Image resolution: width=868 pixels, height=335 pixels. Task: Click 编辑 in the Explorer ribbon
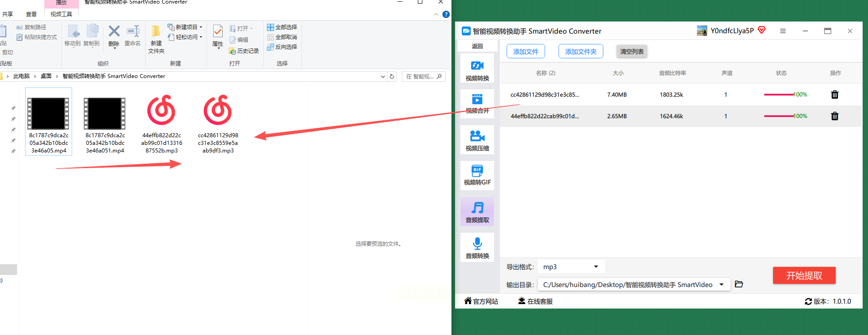[x=239, y=40]
